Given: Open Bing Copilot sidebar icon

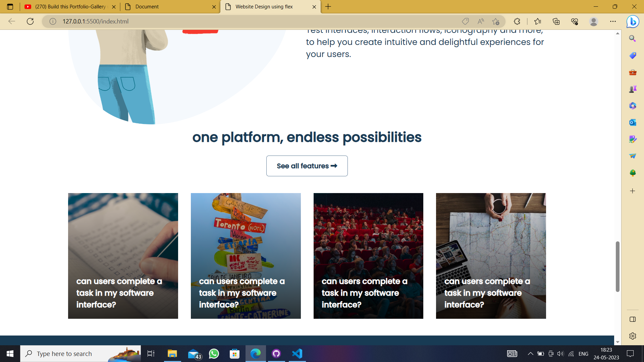Looking at the screenshot, I should coord(633,21).
